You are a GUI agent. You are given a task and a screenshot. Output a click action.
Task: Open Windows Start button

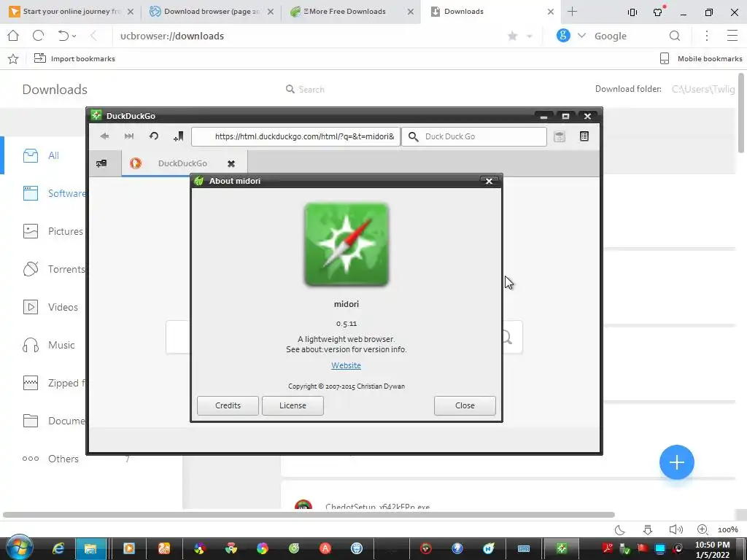pyautogui.click(x=18, y=548)
